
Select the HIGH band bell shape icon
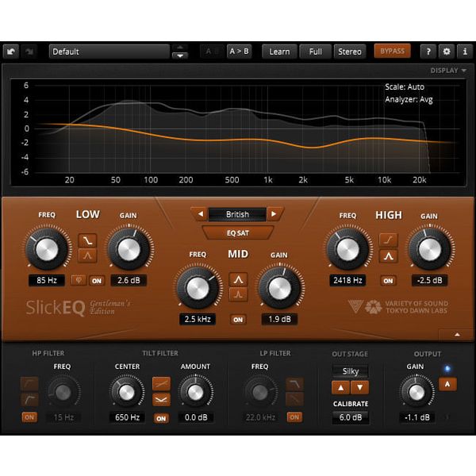pyautogui.click(x=388, y=255)
